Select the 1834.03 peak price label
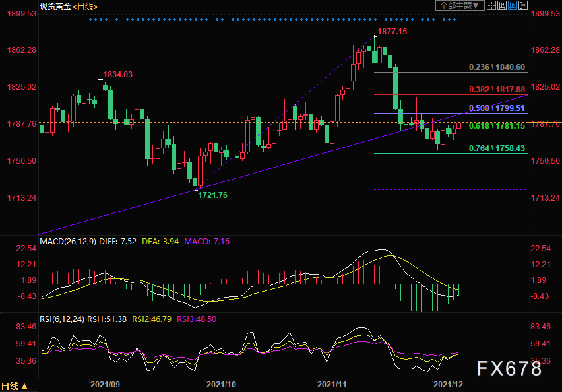This screenshot has width=562, height=392. tap(117, 74)
